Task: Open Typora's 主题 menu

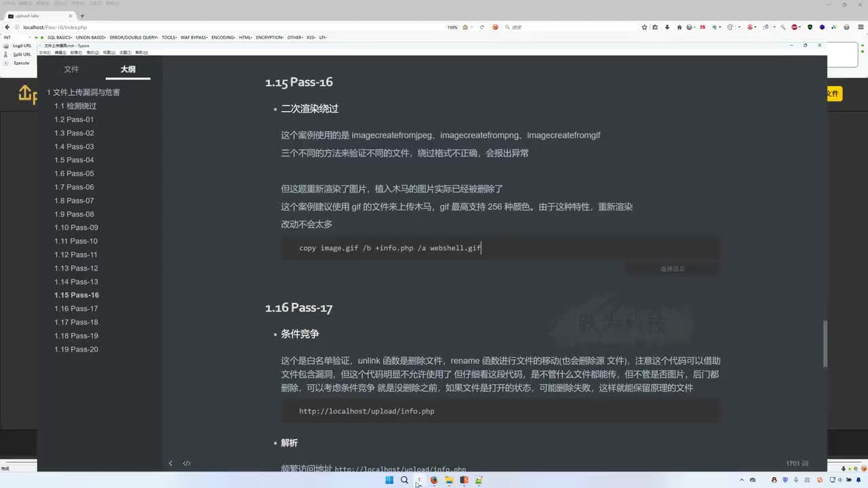Action: [125, 52]
